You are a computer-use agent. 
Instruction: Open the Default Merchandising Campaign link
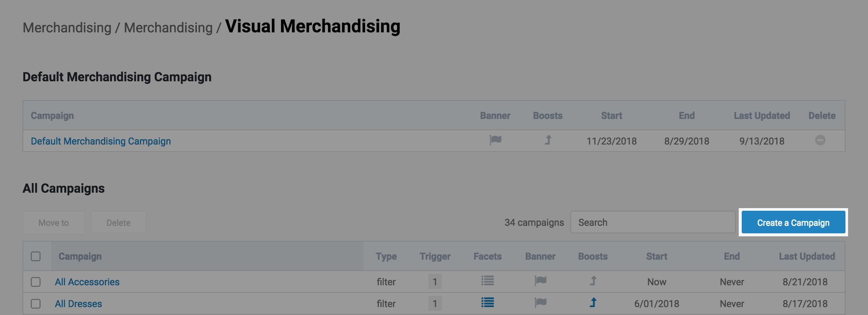[x=101, y=141]
